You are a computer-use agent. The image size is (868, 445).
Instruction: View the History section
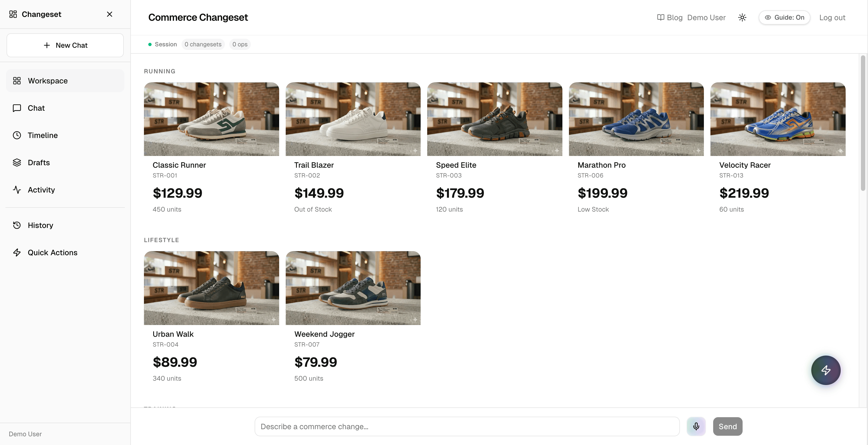point(40,225)
